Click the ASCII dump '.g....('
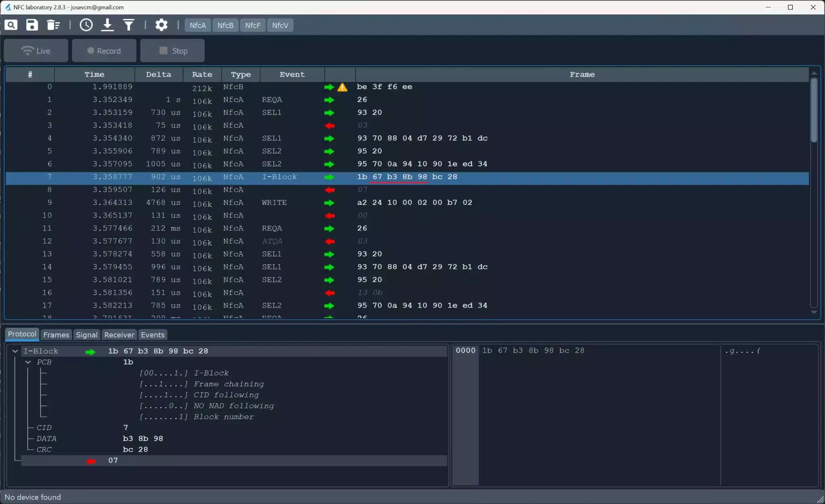 coord(742,351)
